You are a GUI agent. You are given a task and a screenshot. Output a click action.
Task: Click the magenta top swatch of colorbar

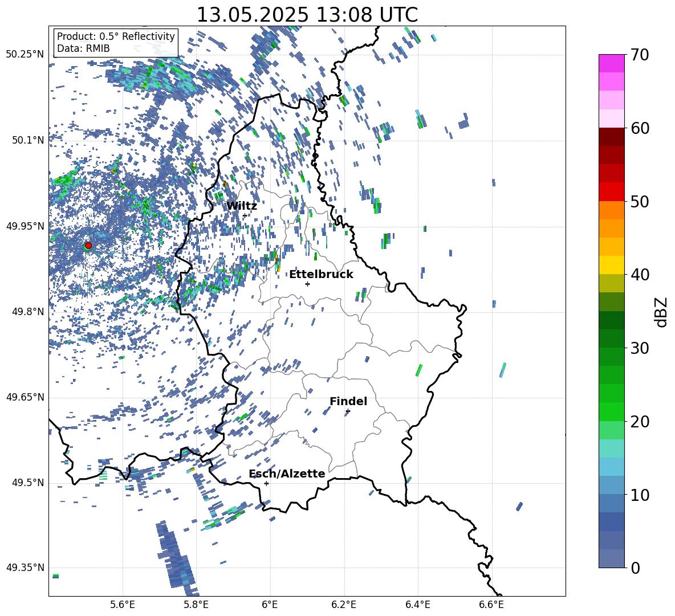pyautogui.click(x=611, y=64)
